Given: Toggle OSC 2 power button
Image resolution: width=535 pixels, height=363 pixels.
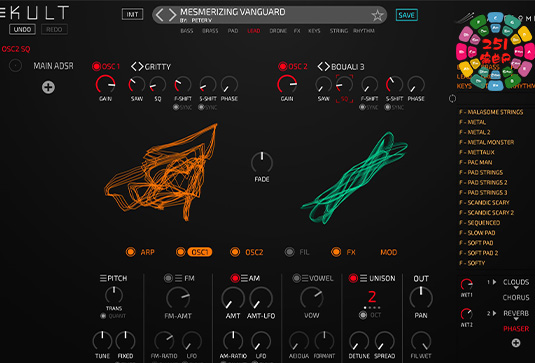Looking at the screenshot, I should click(x=283, y=66).
